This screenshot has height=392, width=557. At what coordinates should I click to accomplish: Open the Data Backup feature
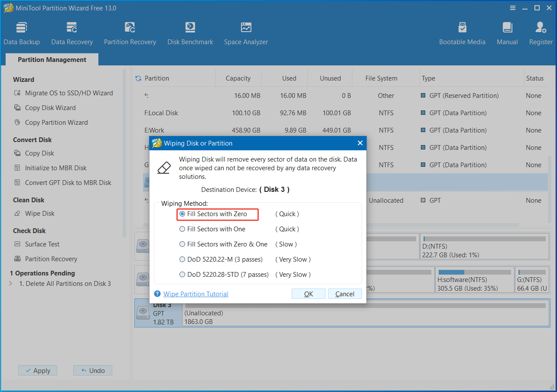click(22, 32)
